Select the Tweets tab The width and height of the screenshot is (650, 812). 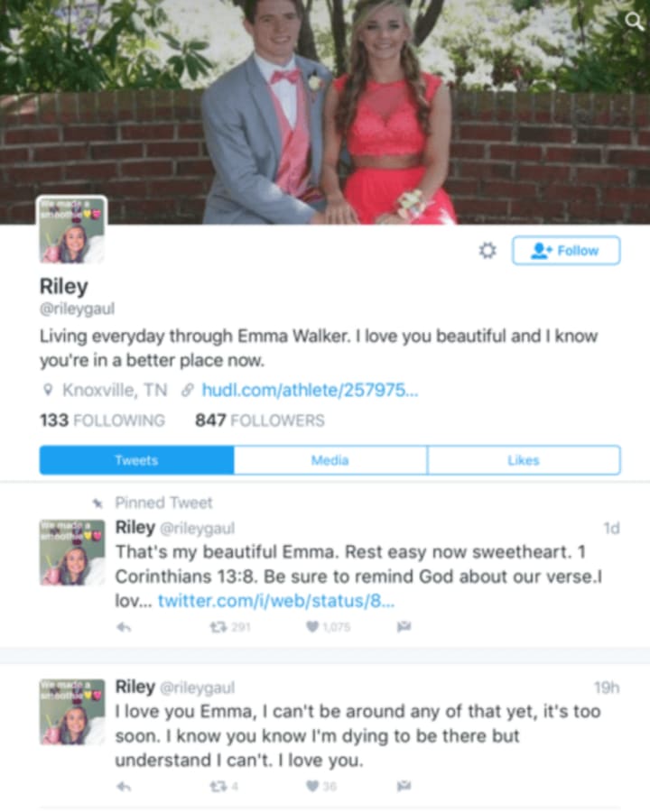(136, 460)
